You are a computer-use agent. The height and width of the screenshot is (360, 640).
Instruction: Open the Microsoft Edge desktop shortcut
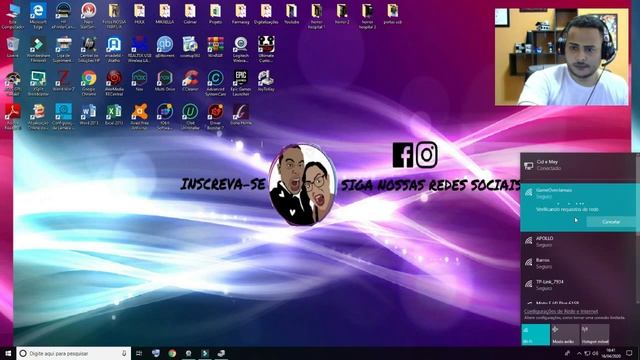click(x=38, y=15)
